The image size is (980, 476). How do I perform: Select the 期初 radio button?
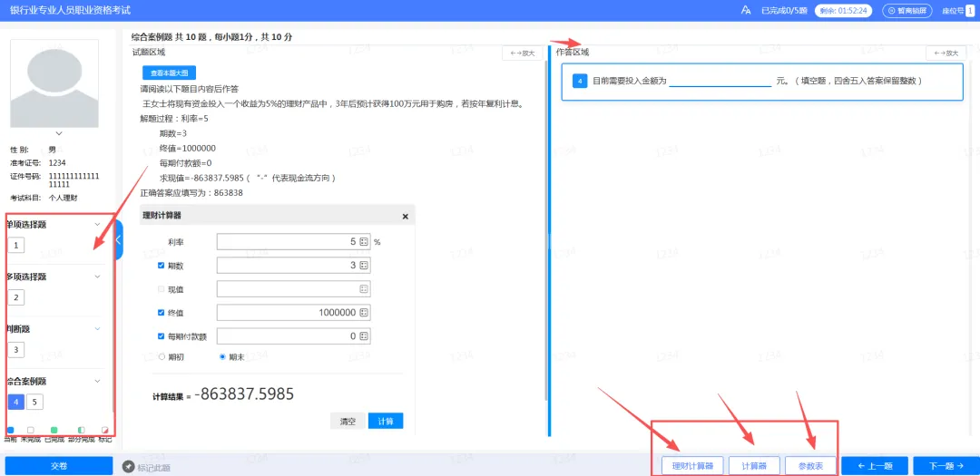(162, 356)
